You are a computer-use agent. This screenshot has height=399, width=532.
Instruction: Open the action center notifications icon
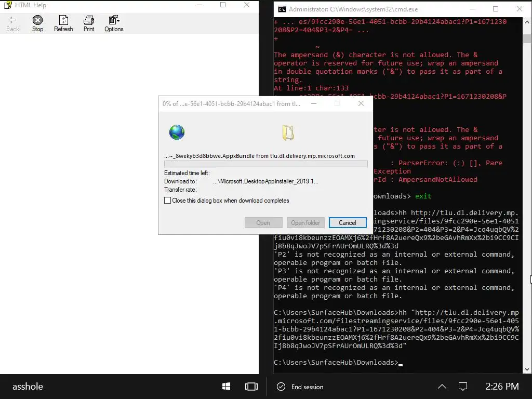tap(463, 387)
